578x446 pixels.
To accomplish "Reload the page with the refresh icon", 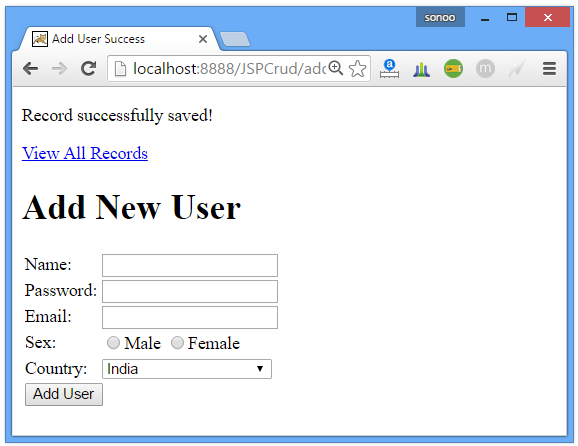I will [88, 69].
